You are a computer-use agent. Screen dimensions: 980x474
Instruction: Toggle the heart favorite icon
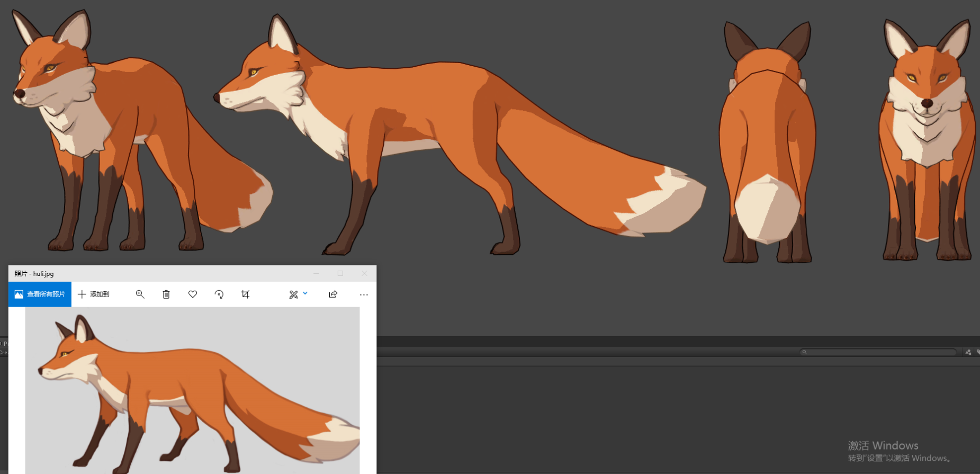point(193,294)
